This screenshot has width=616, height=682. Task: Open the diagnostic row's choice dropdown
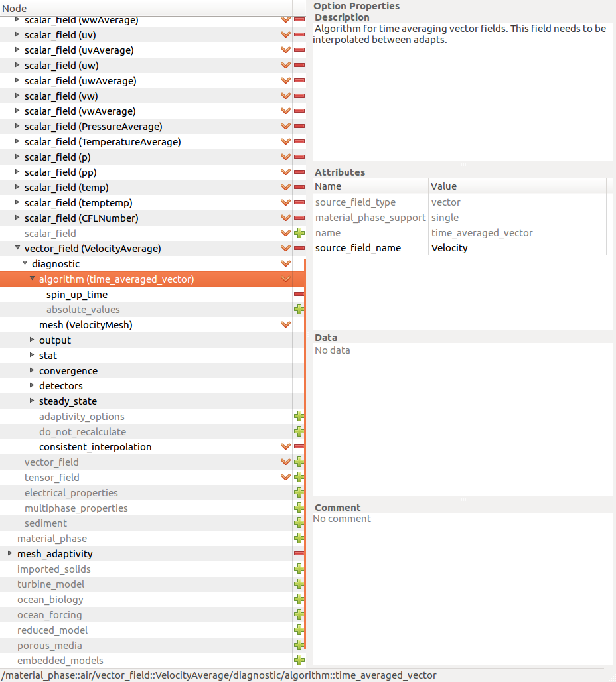[x=285, y=263]
